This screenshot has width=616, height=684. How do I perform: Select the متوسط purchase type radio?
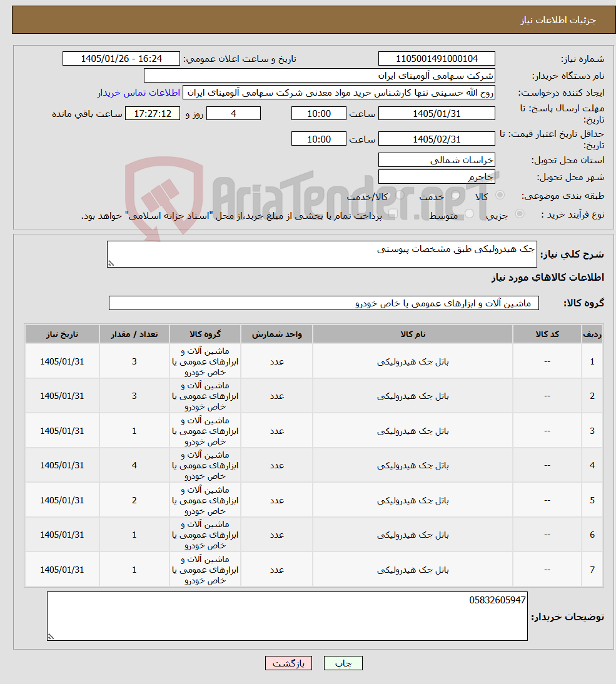point(470,214)
